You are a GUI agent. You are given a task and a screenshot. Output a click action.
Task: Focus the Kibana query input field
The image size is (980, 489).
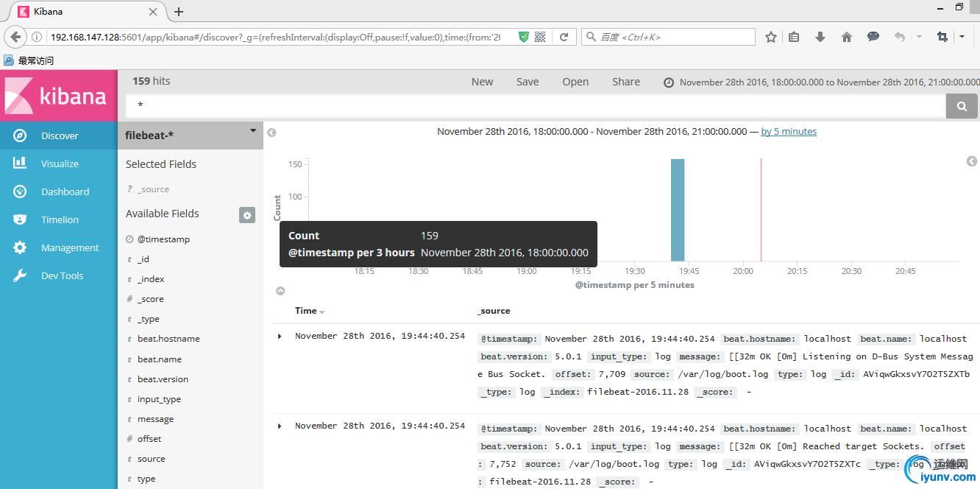tap(536, 106)
